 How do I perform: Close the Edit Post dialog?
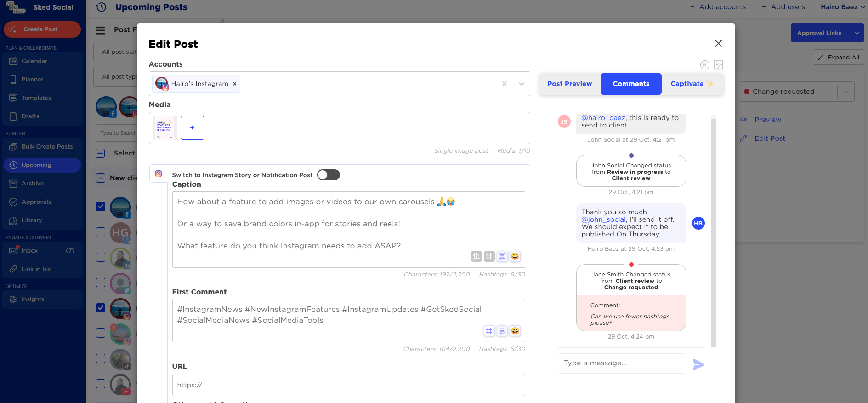[718, 43]
